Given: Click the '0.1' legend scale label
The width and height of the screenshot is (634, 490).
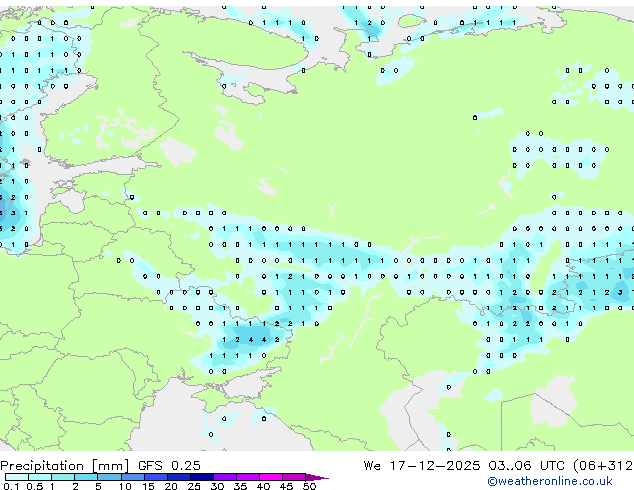Looking at the screenshot, I should click(x=11, y=486).
